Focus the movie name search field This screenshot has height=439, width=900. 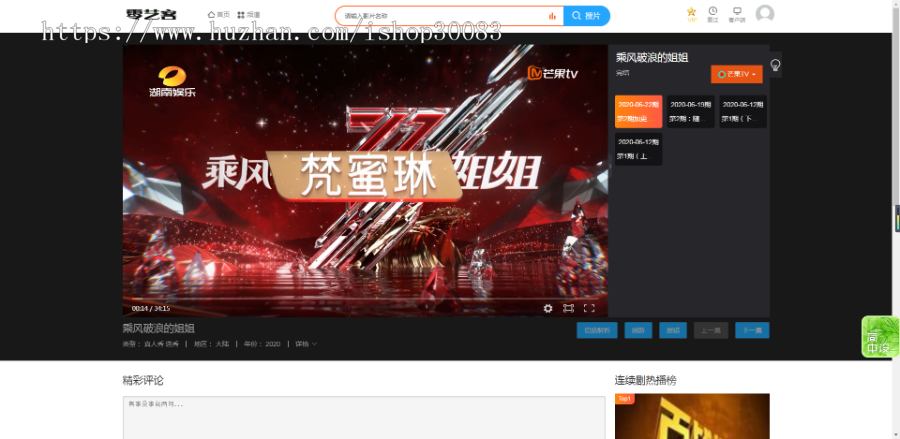442,16
